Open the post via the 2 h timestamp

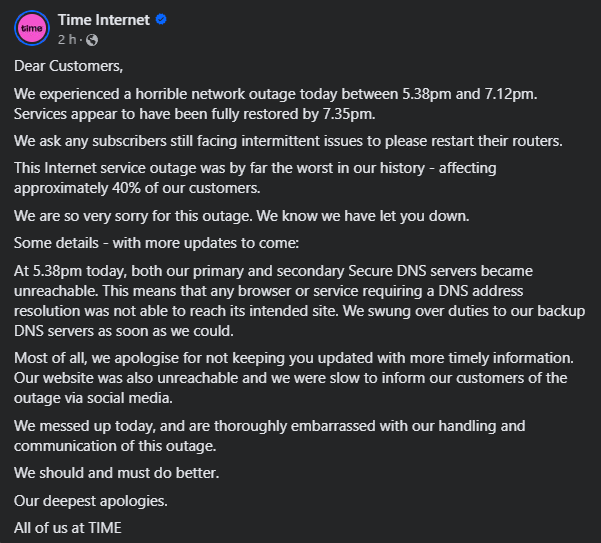67,39
